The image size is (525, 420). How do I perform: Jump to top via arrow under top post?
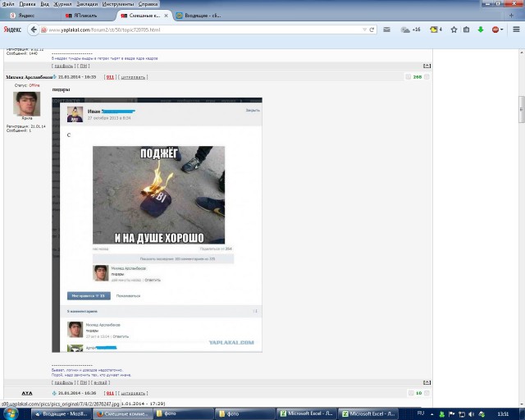point(427,66)
